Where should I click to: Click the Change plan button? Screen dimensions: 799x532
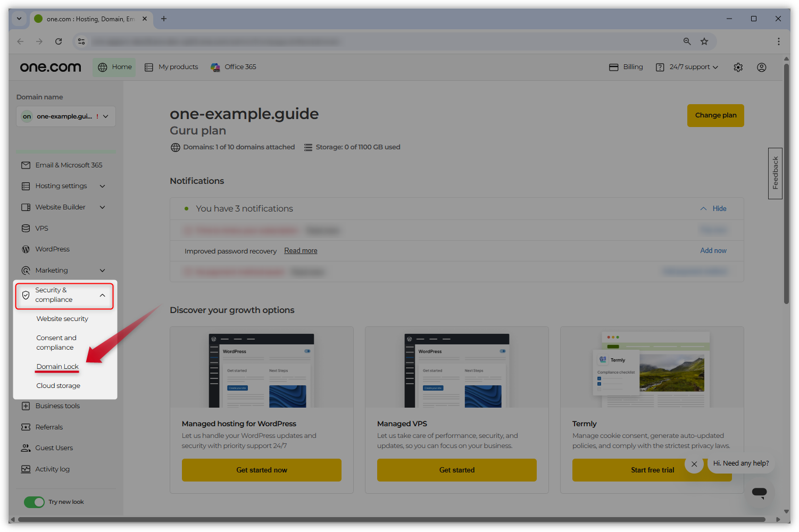pos(715,115)
